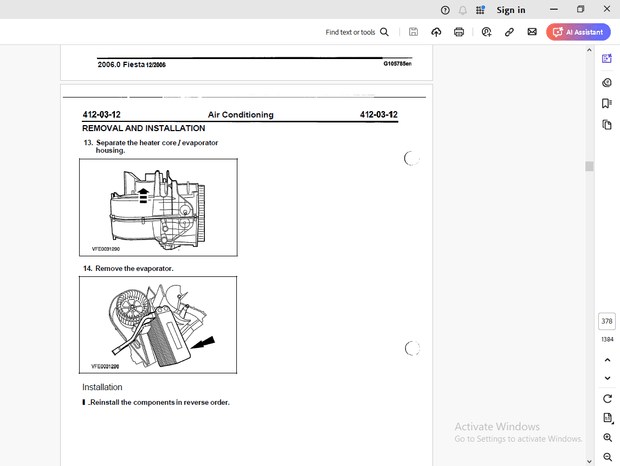Go to next page with down chevron

(607, 378)
